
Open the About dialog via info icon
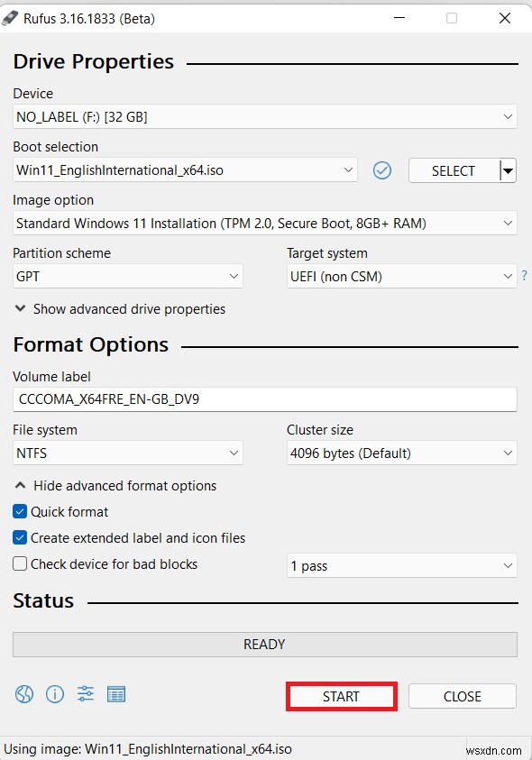(x=54, y=694)
